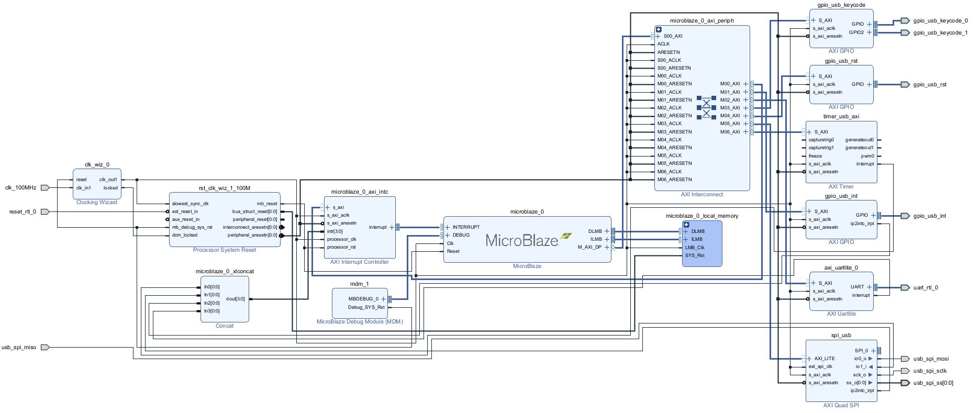Select the MicroBlaze logo on microblaze_0 block
Viewport: 980px width, 413px height.
529,239
